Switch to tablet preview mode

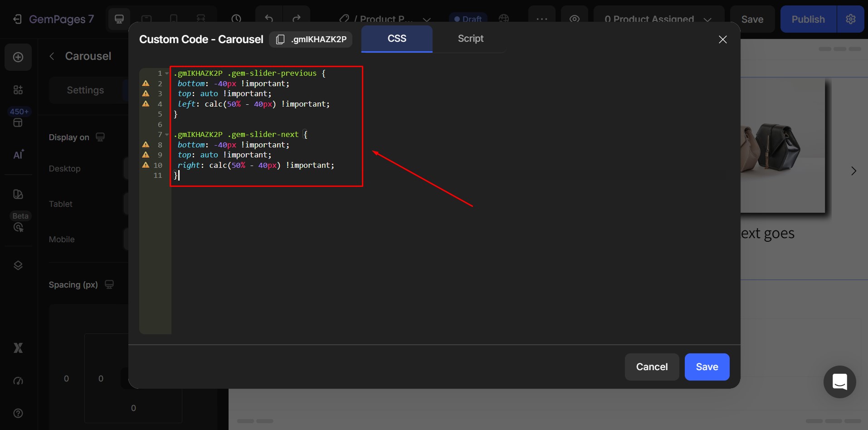click(146, 19)
